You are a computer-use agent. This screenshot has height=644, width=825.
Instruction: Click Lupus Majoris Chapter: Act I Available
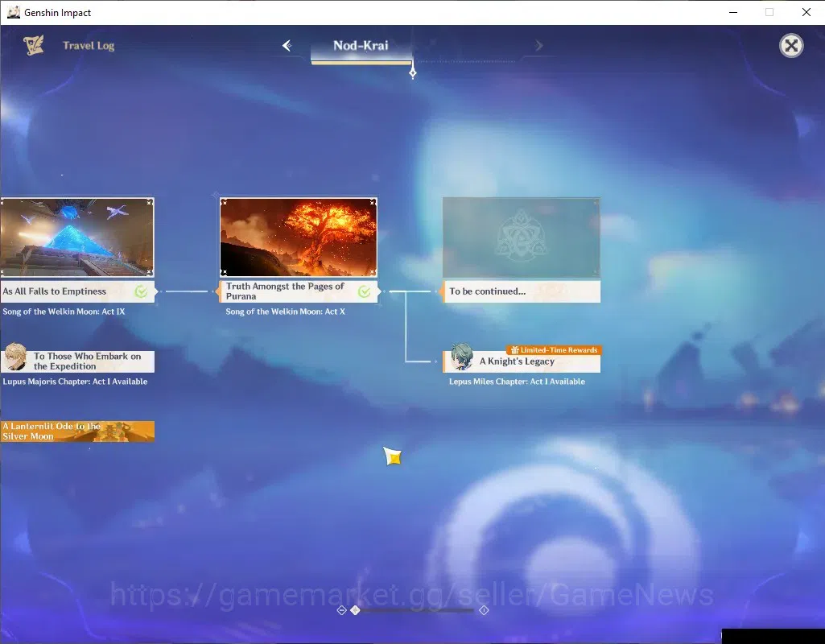(x=75, y=382)
